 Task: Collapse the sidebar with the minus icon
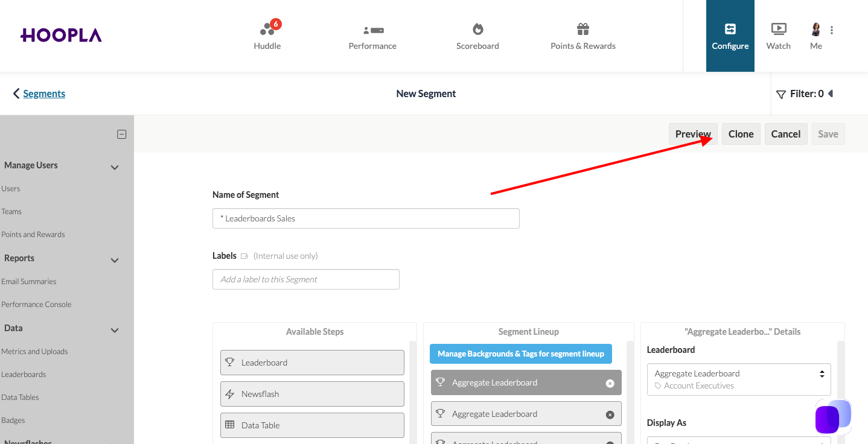pyautogui.click(x=121, y=135)
